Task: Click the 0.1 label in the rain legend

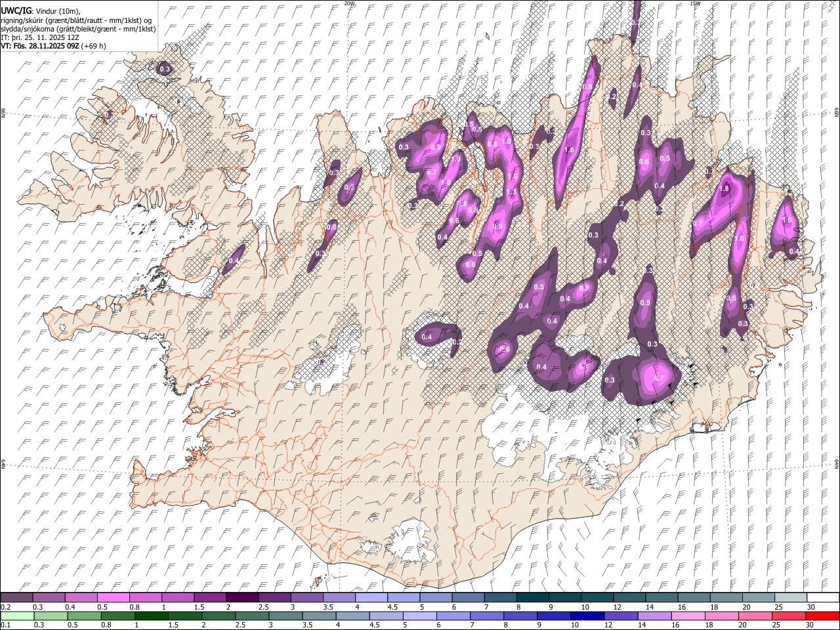Action: (6, 625)
